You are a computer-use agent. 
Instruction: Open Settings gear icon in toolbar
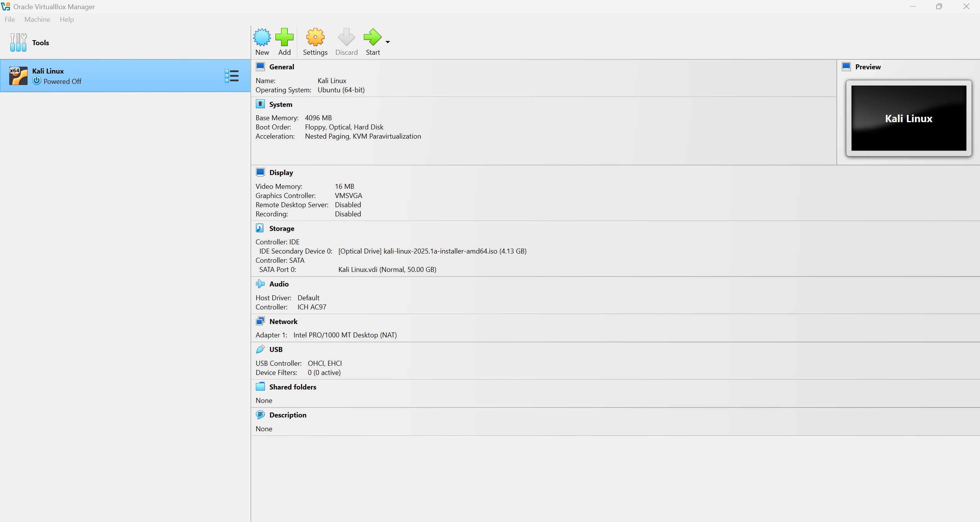click(x=315, y=37)
